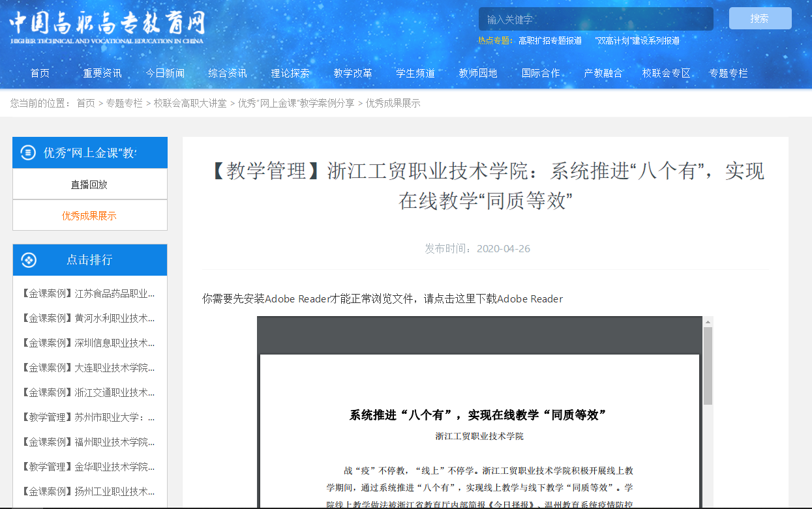Focus the 输入关键字 search field
This screenshot has width=812, height=509.
595,19
